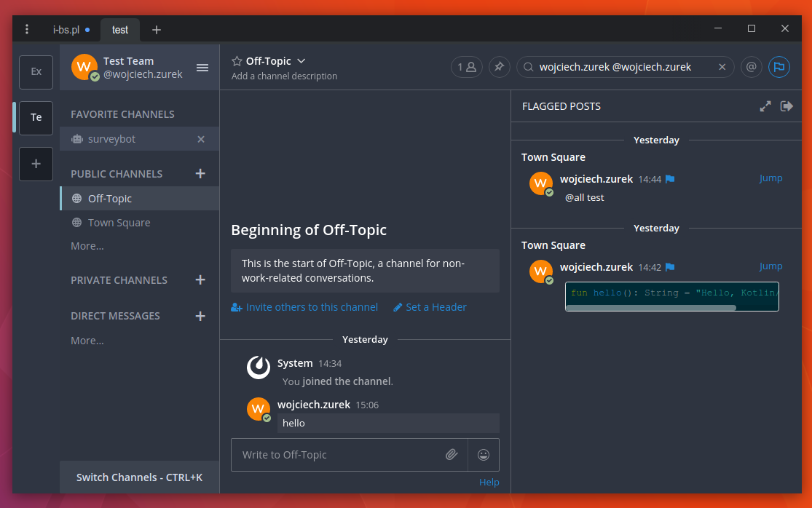
Task: Create a new private channel
Action: [200, 280]
